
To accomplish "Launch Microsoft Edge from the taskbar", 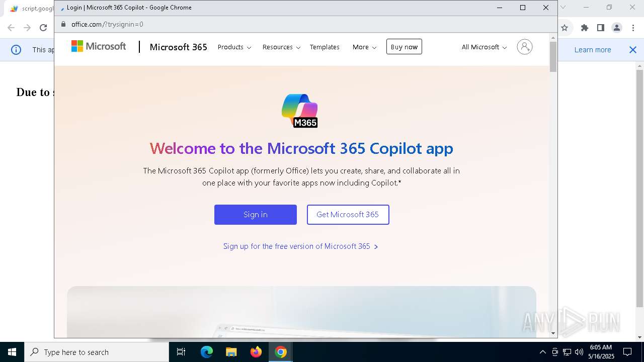I will [x=207, y=352].
